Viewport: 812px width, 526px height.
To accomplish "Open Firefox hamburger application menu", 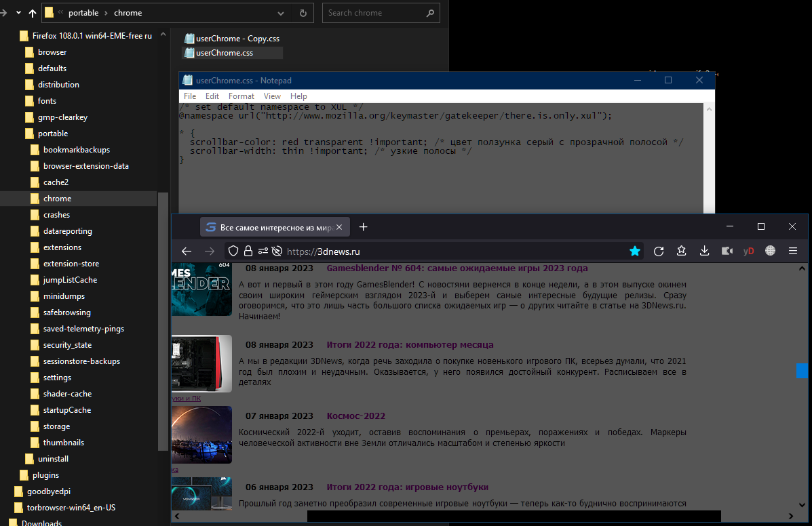I will (793, 251).
